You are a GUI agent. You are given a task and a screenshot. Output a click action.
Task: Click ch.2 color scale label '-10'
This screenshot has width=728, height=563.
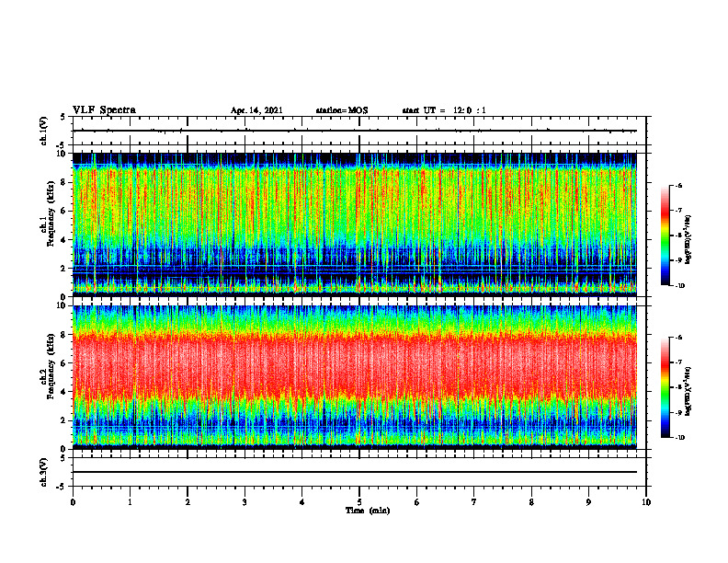(680, 438)
